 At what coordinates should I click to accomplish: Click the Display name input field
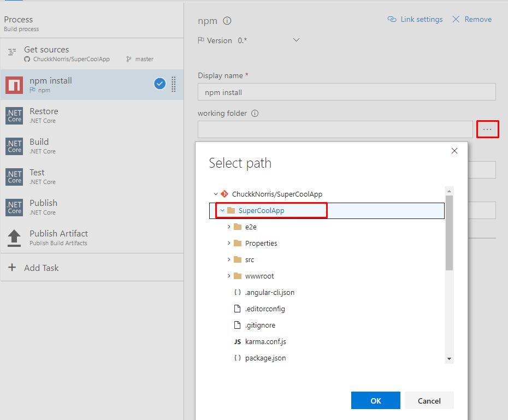346,92
